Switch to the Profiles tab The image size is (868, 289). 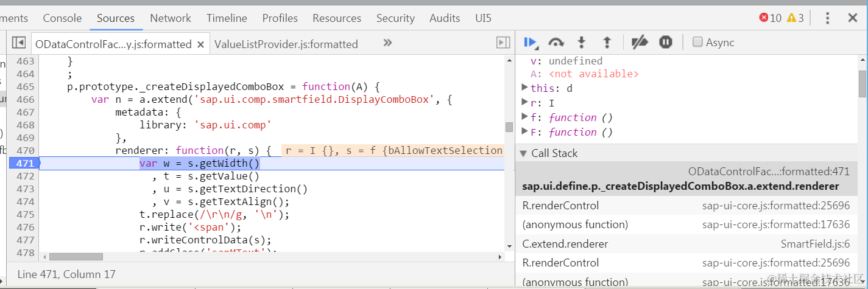[280, 18]
